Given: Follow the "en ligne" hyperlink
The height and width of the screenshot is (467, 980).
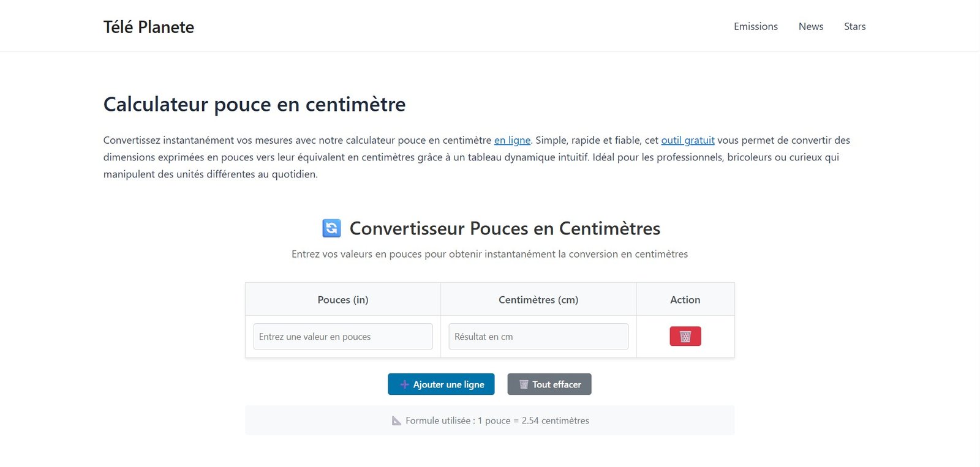Looking at the screenshot, I should (x=512, y=140).
